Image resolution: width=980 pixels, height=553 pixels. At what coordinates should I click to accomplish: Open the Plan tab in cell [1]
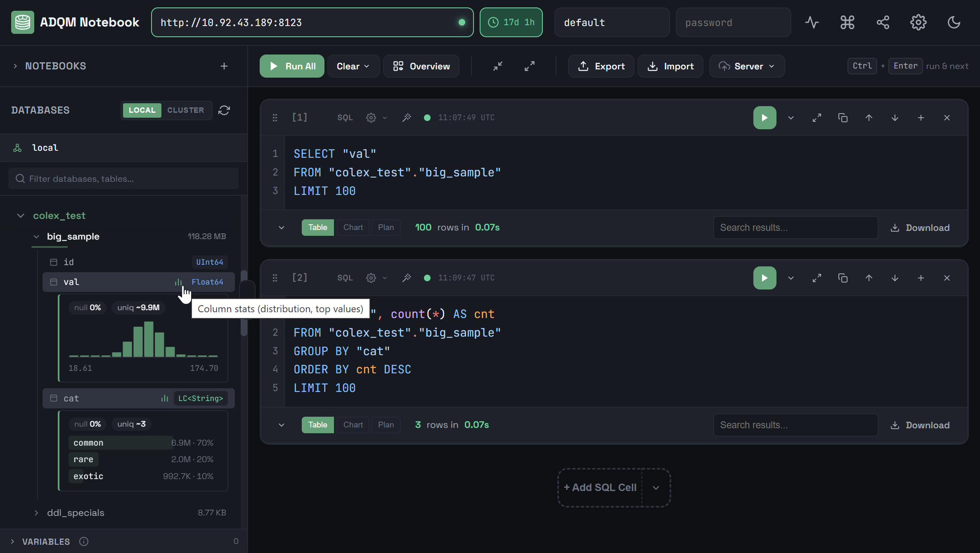tap(386, 228)
